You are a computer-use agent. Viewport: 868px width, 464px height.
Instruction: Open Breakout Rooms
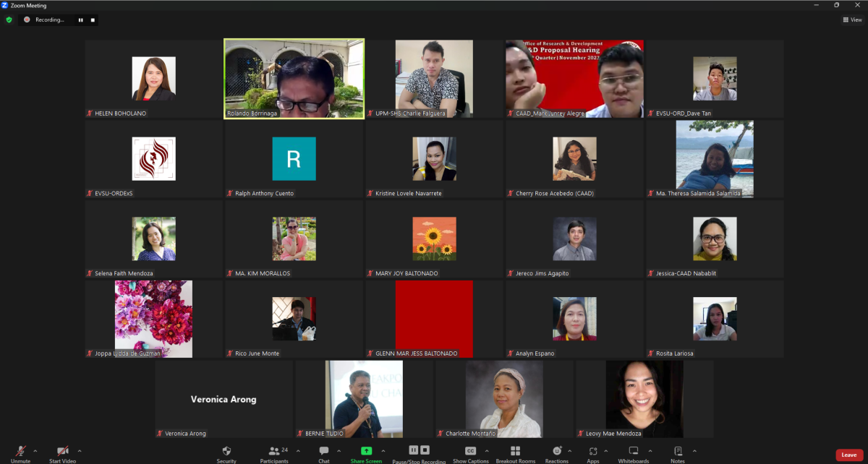coord(515,451)
